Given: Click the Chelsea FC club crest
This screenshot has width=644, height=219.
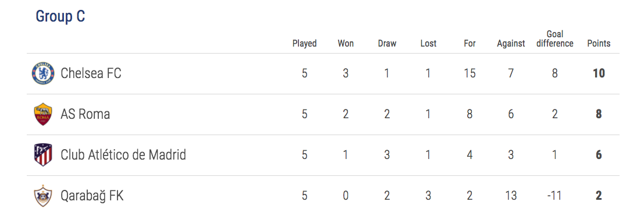Looking at the screenshot, I should point(43,73).
